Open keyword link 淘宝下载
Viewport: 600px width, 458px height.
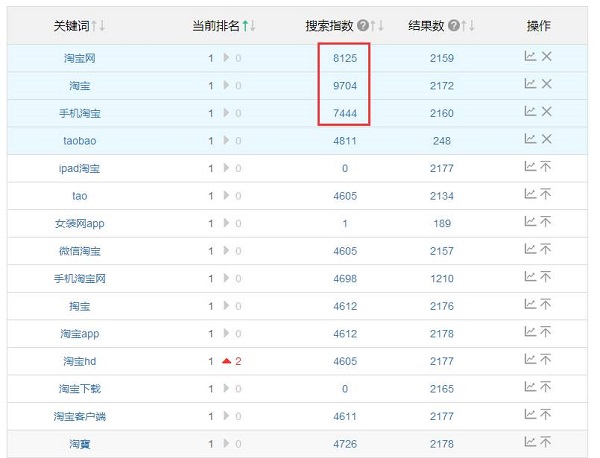tap(80, 389)
